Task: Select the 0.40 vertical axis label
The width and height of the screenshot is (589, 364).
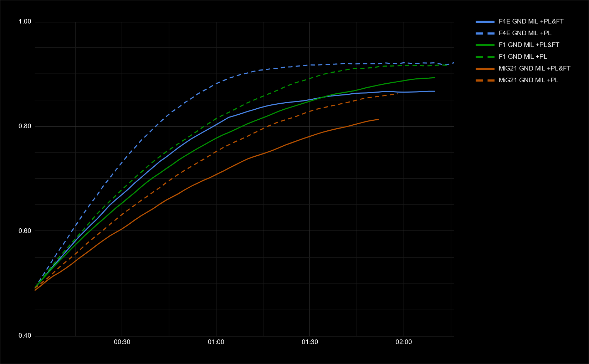Action: coord(25,336)
